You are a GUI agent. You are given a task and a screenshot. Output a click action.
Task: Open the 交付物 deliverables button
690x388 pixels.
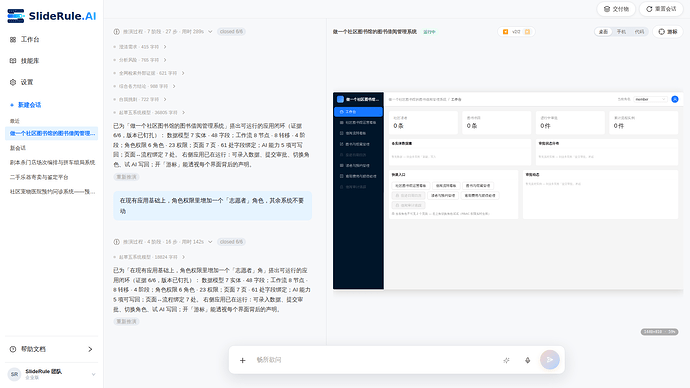(616, 9)
